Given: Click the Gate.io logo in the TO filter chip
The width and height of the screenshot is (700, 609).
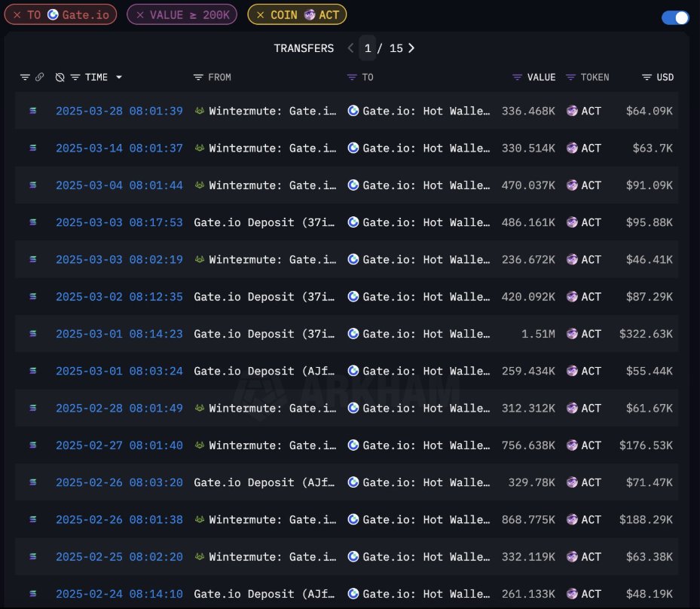Looking at the screenshot, I should (x=53, y=14).
